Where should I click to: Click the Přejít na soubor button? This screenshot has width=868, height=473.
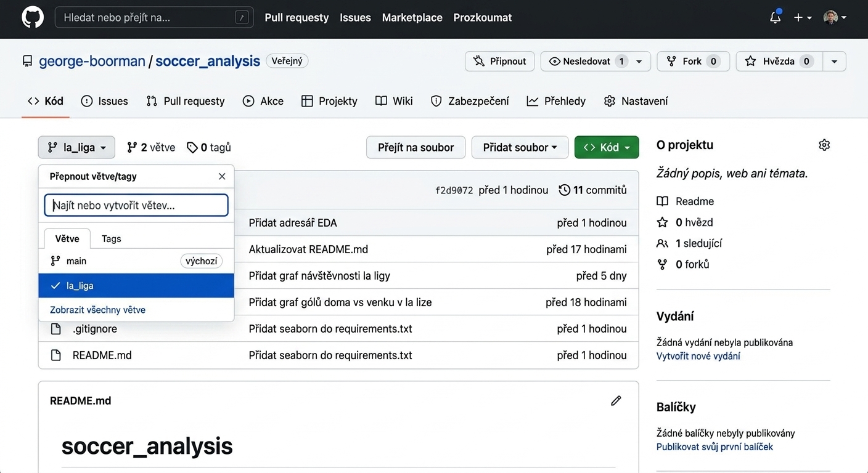click(x=416, y=147)
